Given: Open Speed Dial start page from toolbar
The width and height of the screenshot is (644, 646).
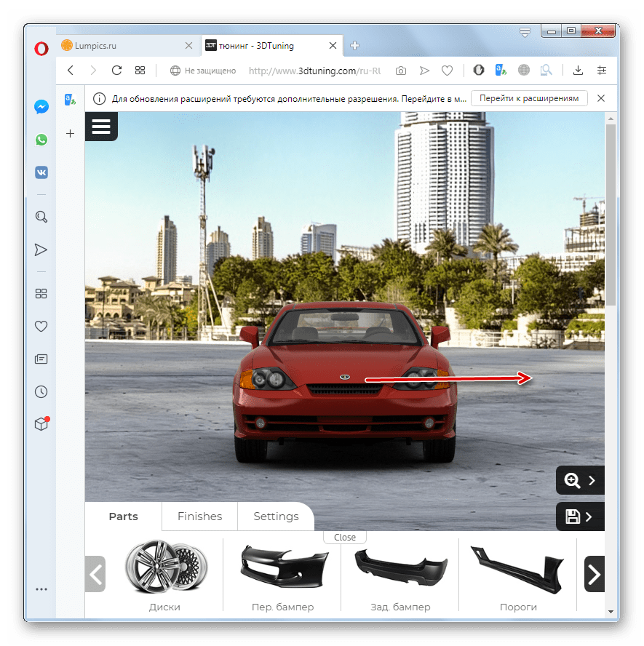Looking at the screenshot, I should click(140, 71).
